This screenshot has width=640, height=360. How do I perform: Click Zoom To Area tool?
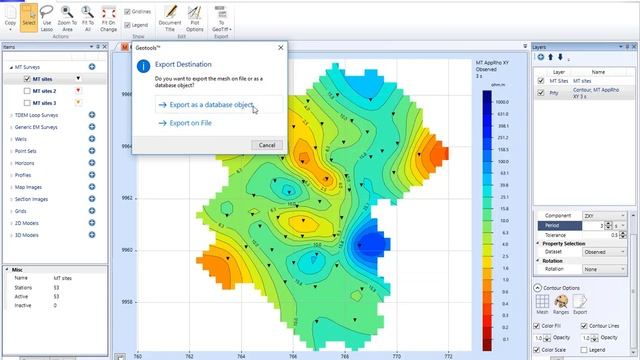point(67,18)
